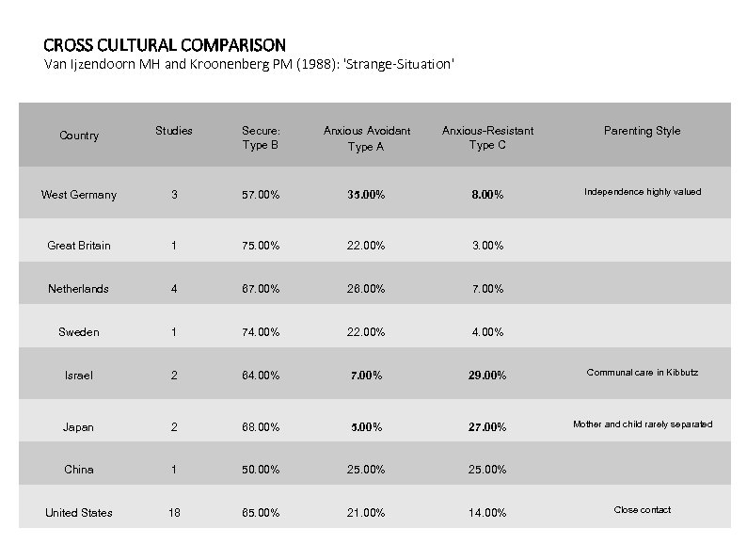Select the 'China' country cell
The height and width of the screenshot is (560, 747).
[79, 470]
